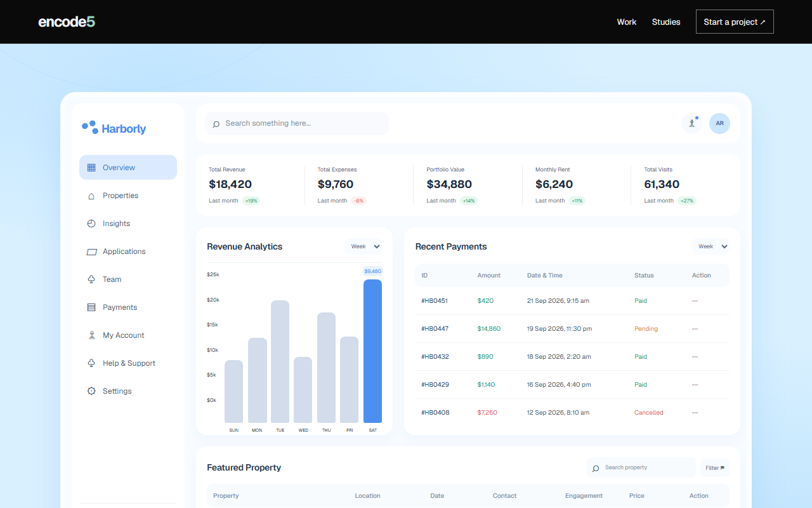
Task: Select Applications in the sidebar
Action: [128, 251]
